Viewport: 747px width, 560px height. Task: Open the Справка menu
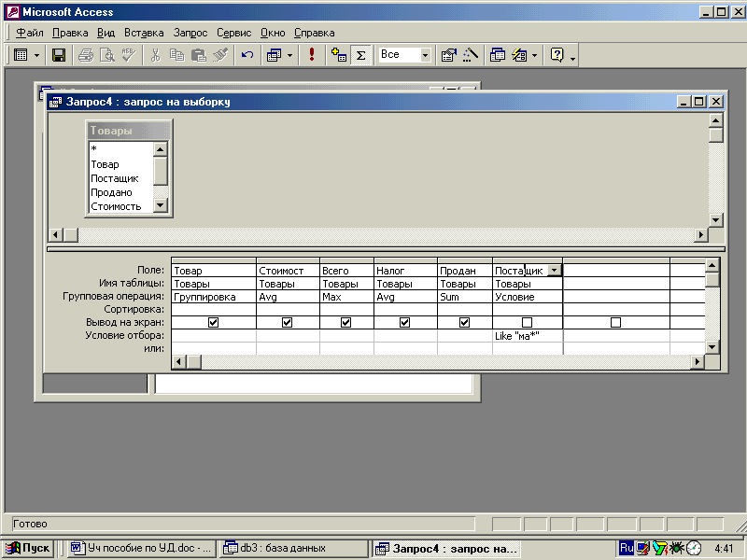coord(314,33)
